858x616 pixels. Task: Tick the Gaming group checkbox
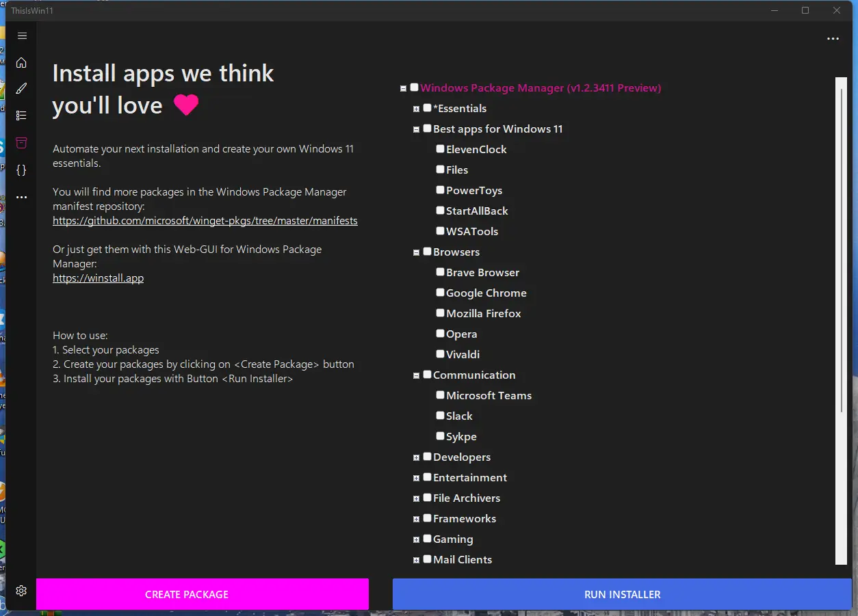(x=427, y=539)
